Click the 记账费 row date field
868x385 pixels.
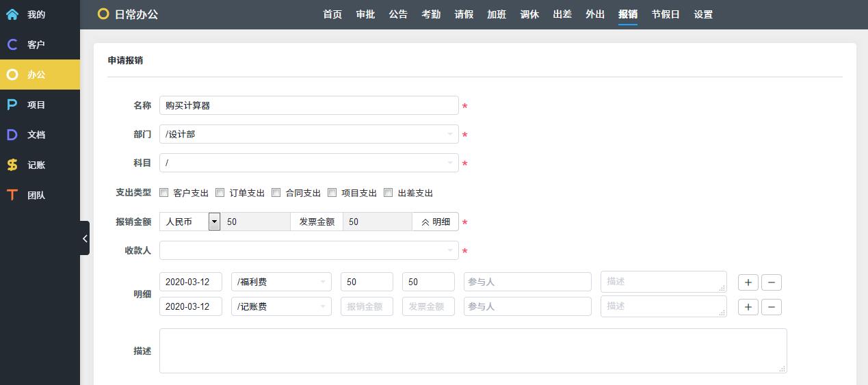tap(191, 306)
